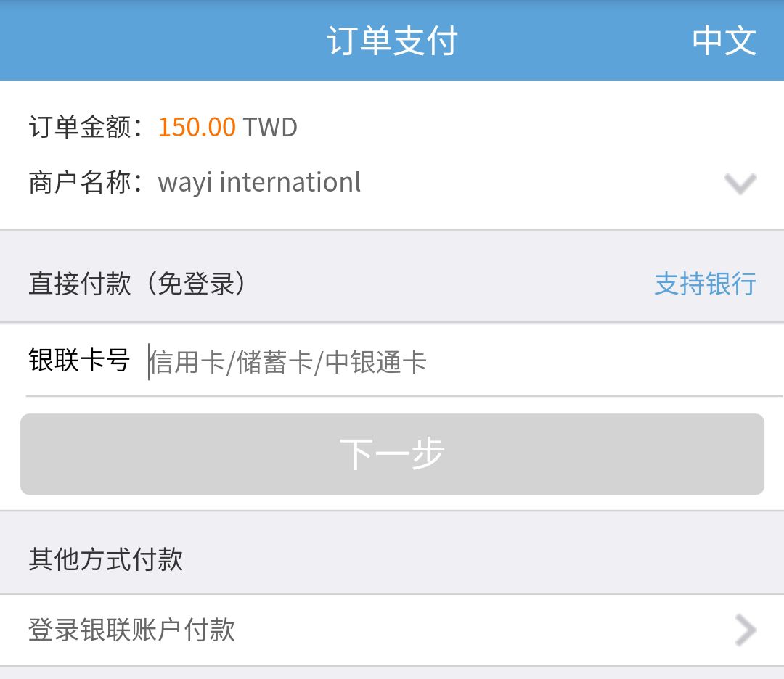This screenshot has width=784, height=679.
Task: Click the 银联卡号 field label
Action: click(x=79, y=360)
